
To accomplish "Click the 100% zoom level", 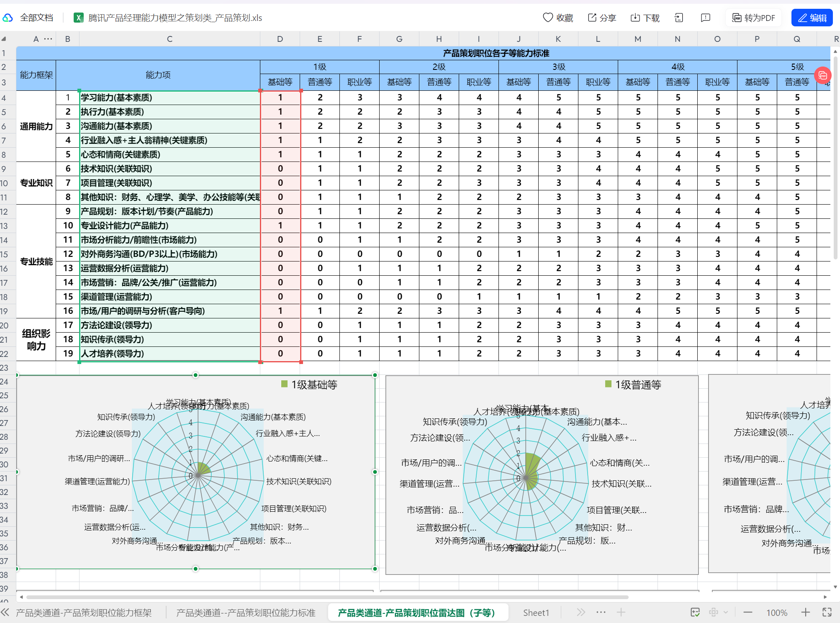I will click(777, 613).
